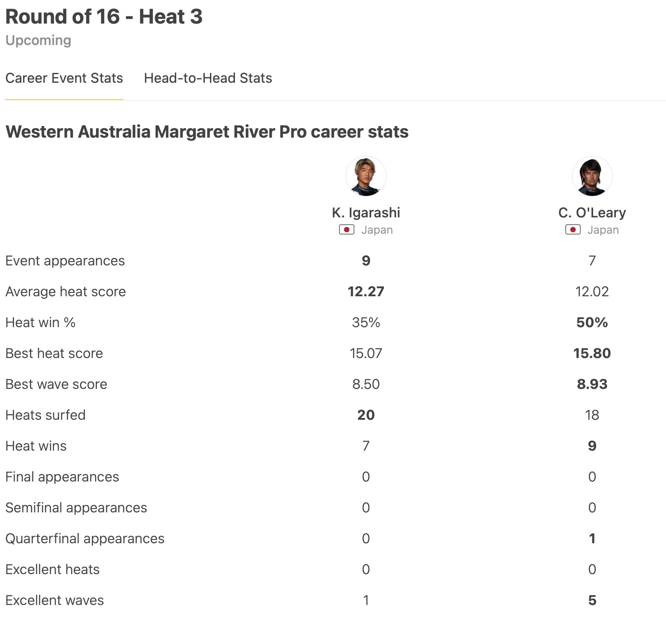The height and width of the screenshot is (644, 666).
Task: Click the Round of 16 - Heat 3 heading
Action: pos(104,17)
